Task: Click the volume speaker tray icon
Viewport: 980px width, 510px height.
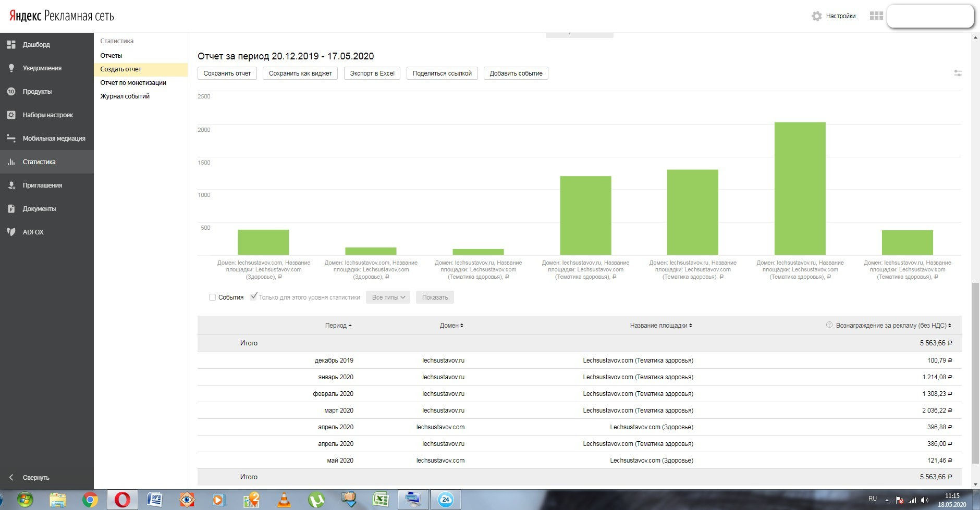Action: coord(925,500)
